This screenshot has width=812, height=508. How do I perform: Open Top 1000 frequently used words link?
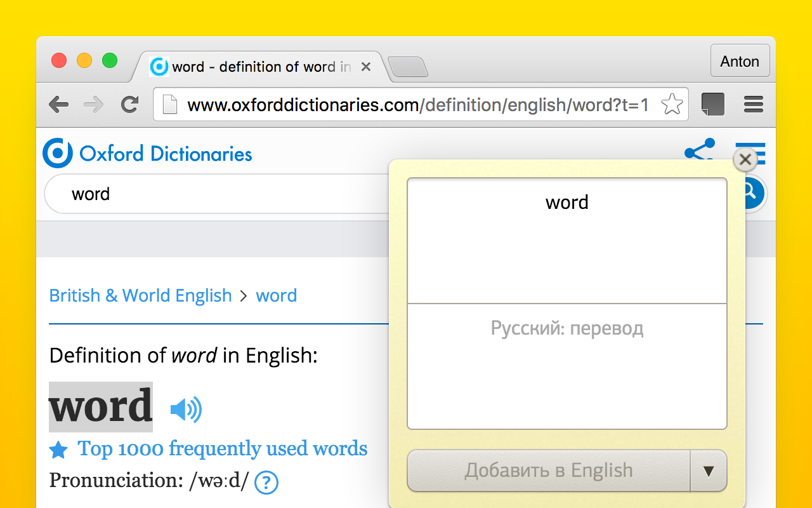223,448
